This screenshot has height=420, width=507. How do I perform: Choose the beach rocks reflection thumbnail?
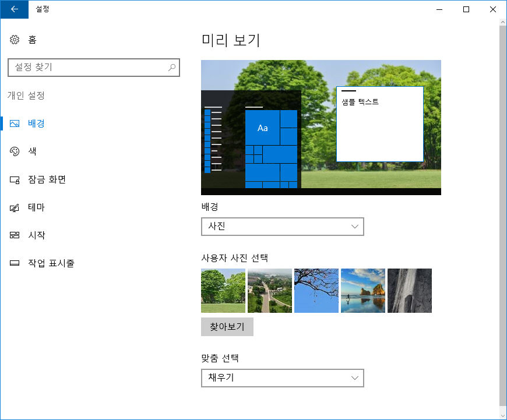(x=363, y=290)
